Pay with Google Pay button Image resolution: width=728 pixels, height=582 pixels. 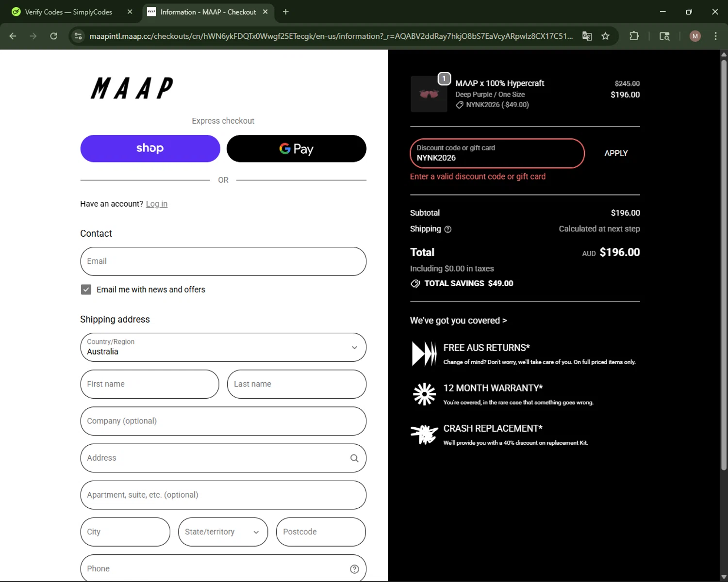point(296,148)
